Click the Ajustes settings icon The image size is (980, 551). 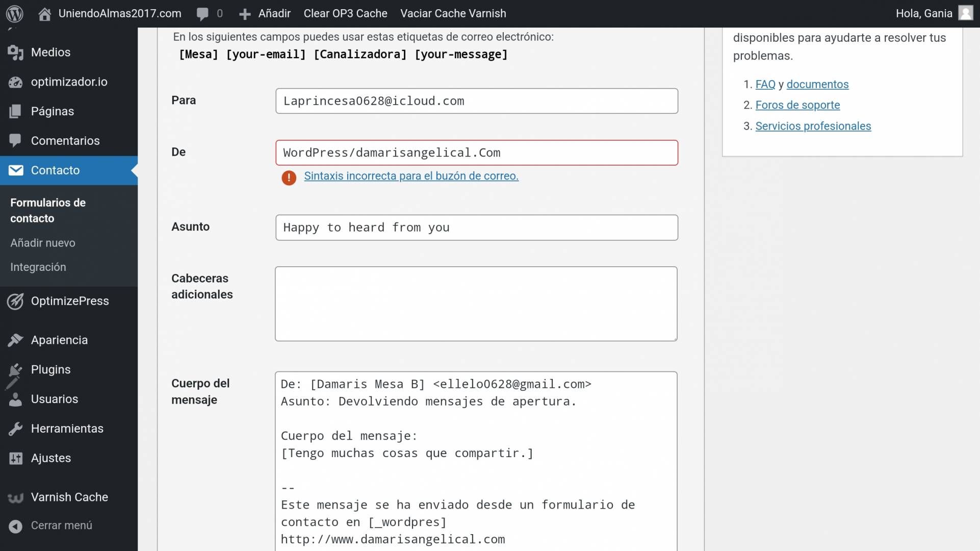tap(16, 458)
